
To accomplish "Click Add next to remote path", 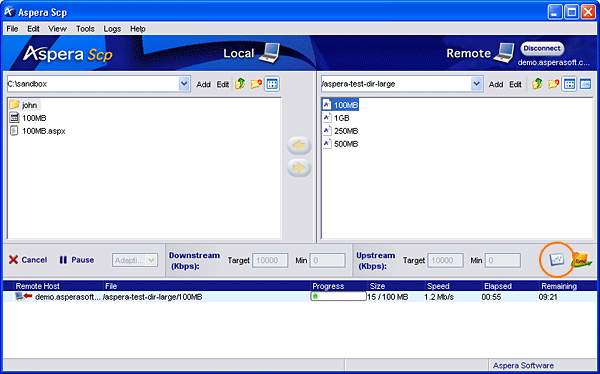I will pyautogui.click(x=496, y=85).
